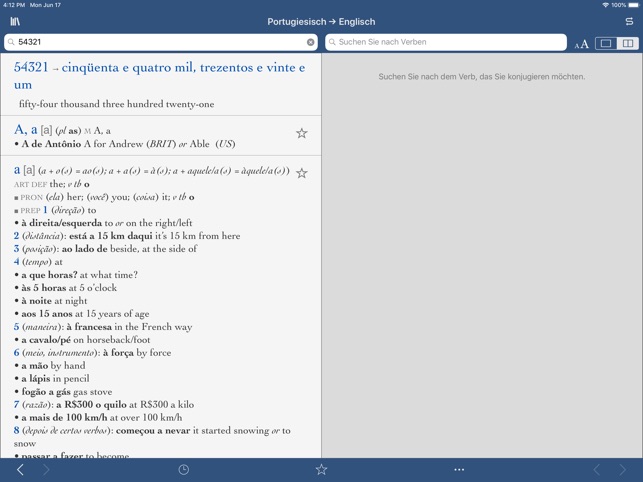The width and height of the screenshot is (643, 482).
Task: Tap 'fifty-four thousand three hundred twenty-one' translation
Action: point(116,104)
